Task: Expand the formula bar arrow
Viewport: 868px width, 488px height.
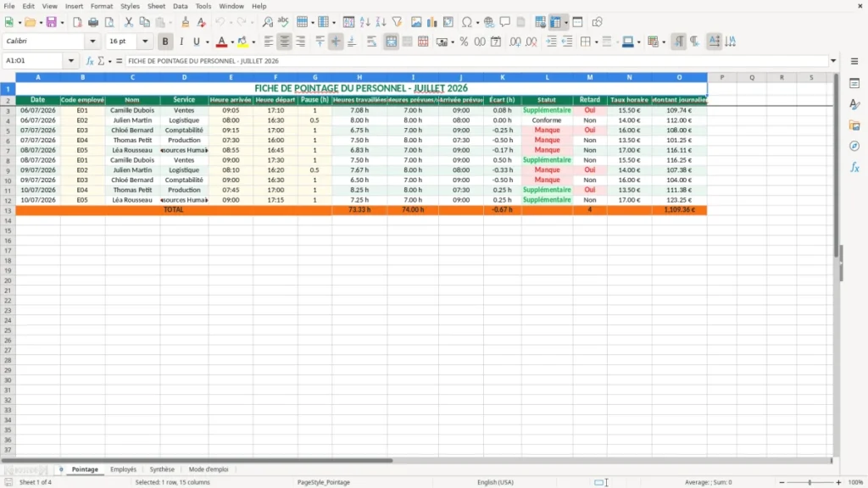Action: coord(833,61)
